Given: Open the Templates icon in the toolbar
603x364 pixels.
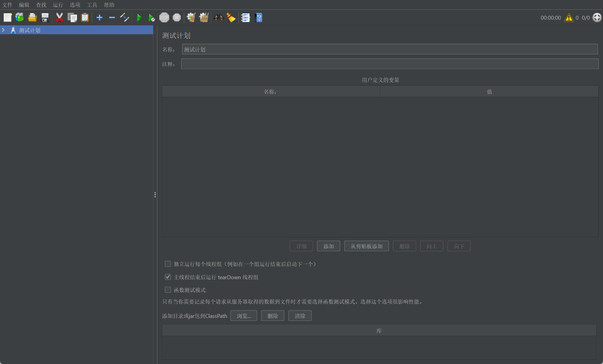Looking at the screenshot, I should [x=20, y=18].
